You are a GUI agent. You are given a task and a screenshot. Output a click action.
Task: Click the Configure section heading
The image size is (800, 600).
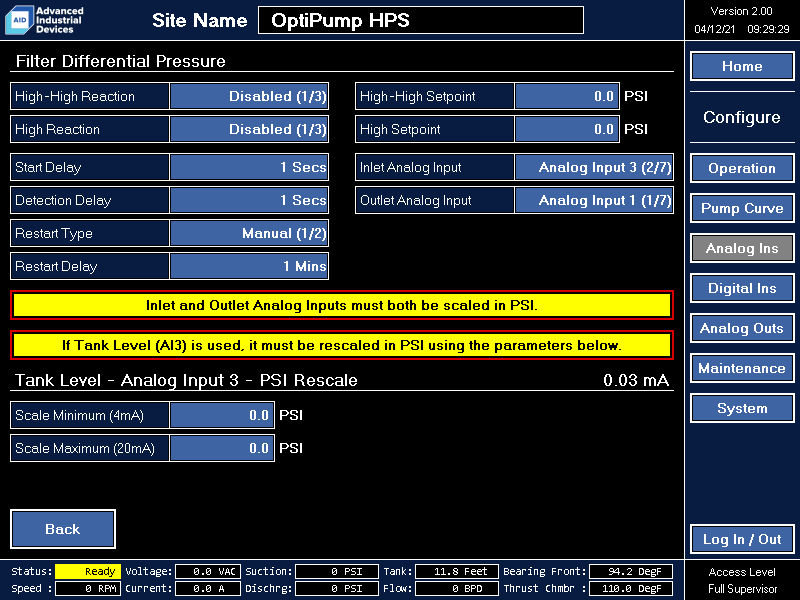[742, 117]
